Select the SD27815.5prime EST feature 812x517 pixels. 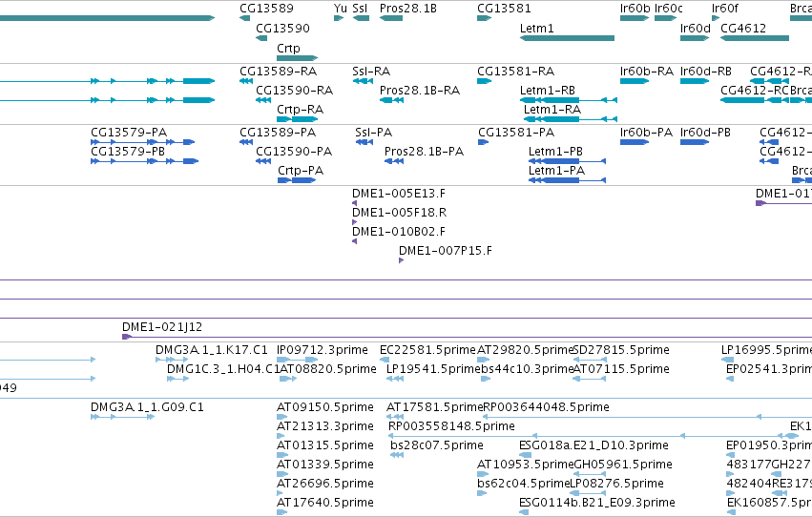point(590,360)
